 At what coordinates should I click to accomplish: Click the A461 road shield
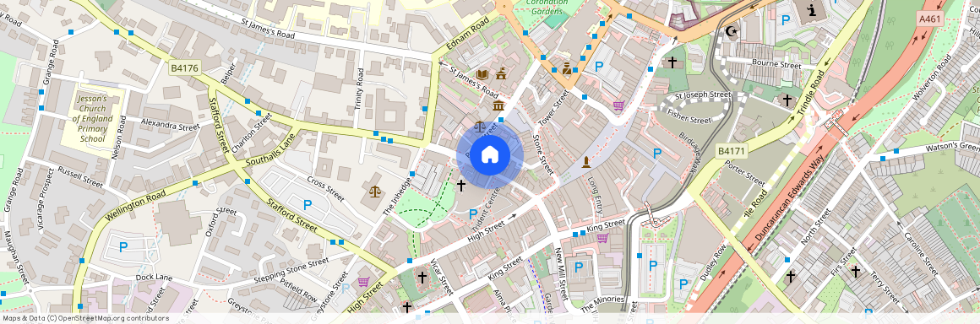[x=930, y=19]
